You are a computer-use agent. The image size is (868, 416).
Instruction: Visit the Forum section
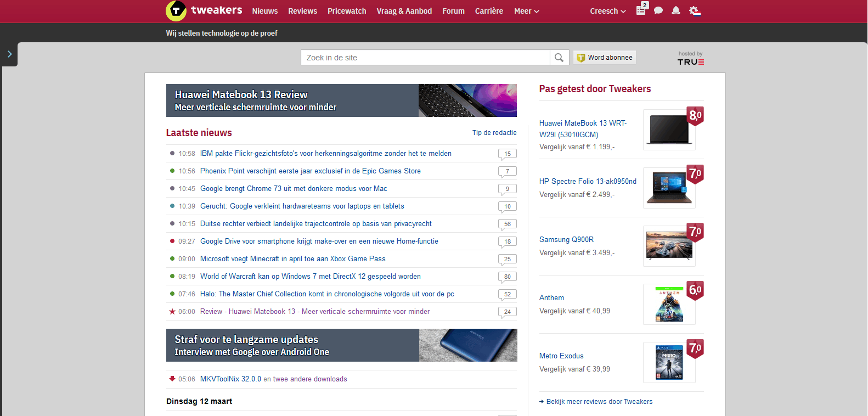[x=454, y=11]
